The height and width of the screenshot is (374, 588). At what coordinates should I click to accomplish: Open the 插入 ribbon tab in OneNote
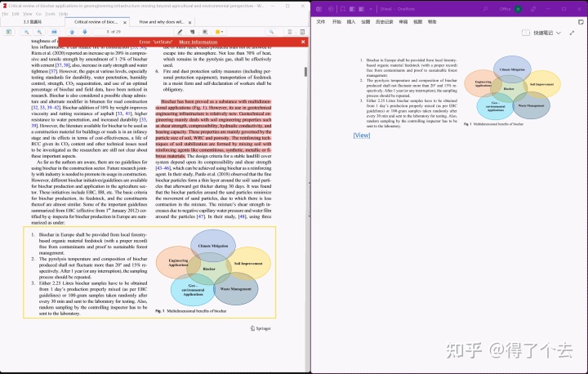point(351,22)
